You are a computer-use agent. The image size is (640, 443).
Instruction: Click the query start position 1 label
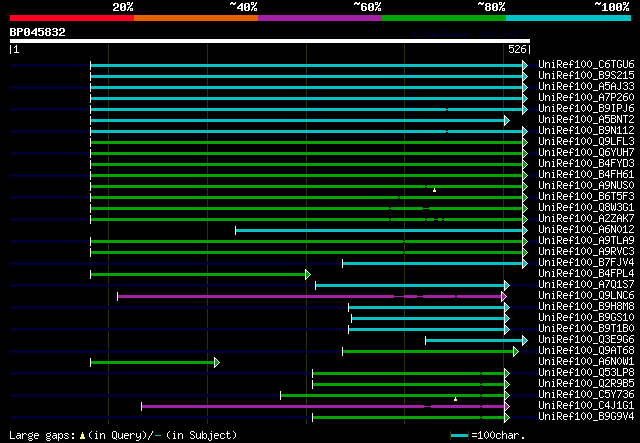coord(15,49)
